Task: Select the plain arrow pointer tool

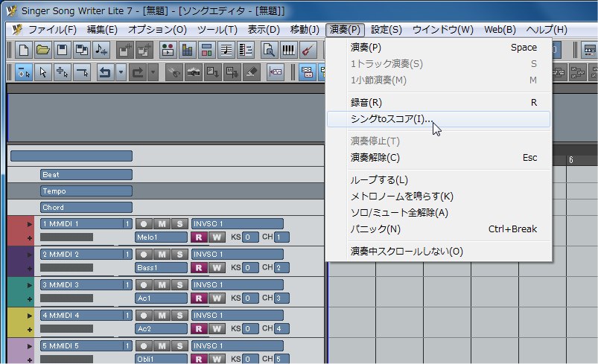Action: (x=43, y=72)
